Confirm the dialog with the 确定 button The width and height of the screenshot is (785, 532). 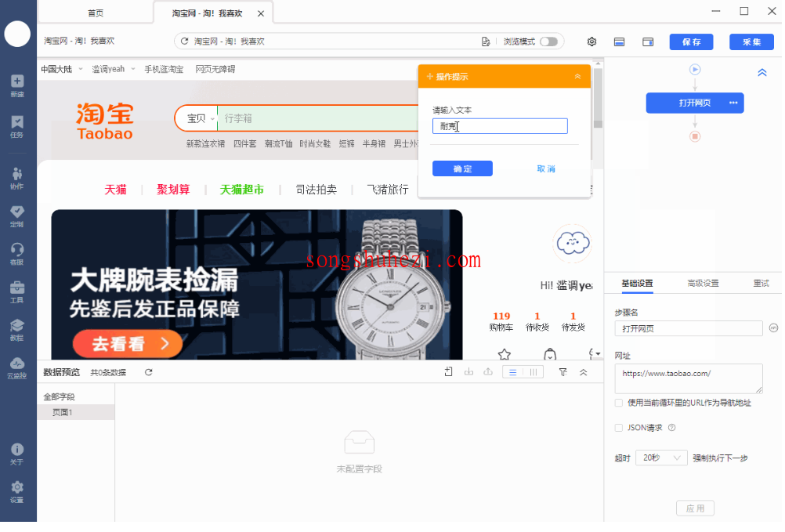462,168
